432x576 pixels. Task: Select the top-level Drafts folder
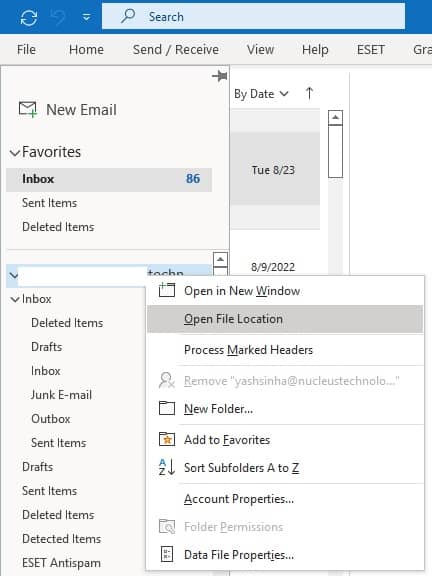click(37, 467)
